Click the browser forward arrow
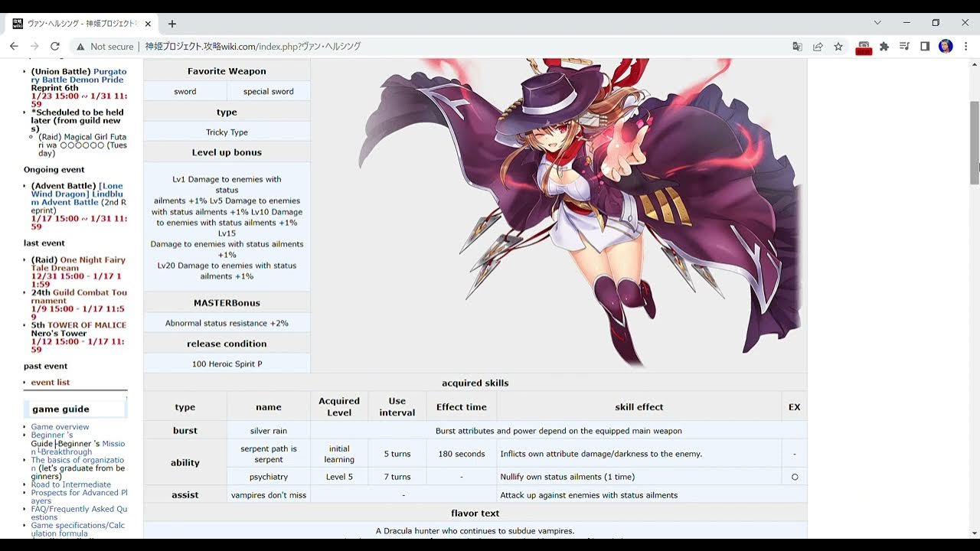 tap(34, 47)
